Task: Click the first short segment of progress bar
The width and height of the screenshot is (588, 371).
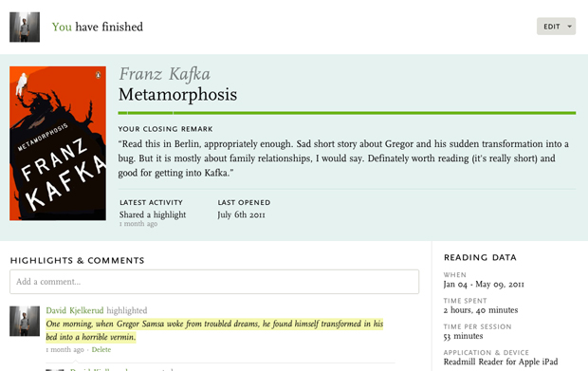Action: click(x=122, y=113)
